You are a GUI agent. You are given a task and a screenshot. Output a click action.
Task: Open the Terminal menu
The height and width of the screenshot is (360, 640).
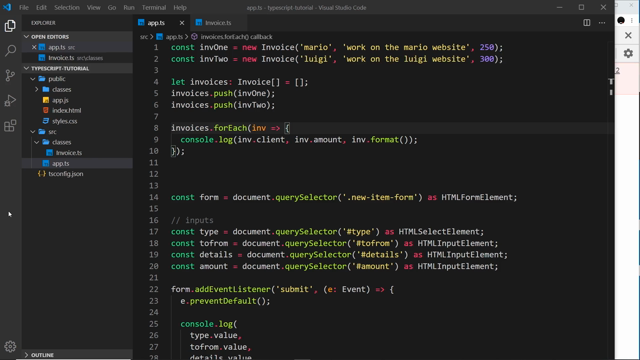(x=154, y=7)
